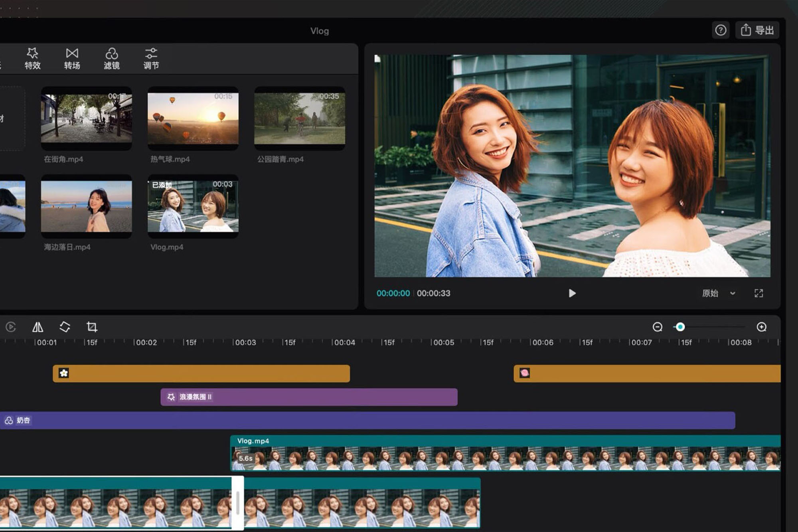
Task: Click the 导出 export button
Action: pyautogui.click(x=757, y=30)
